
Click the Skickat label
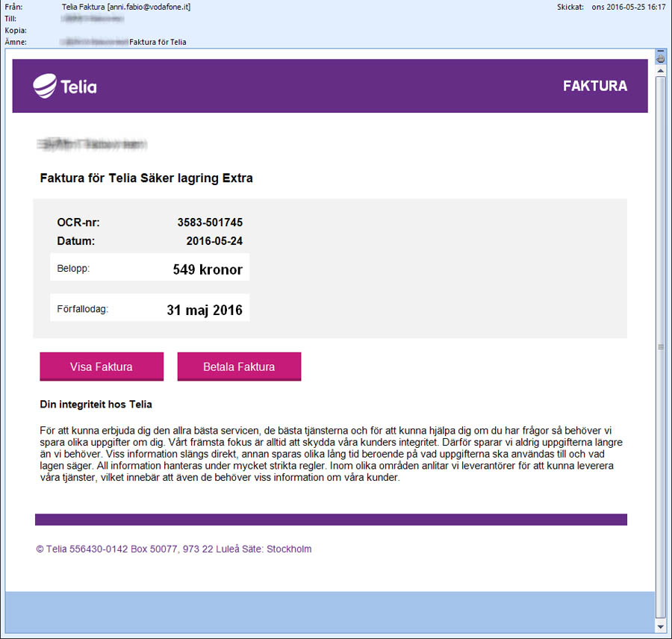(x=570, y=7)
